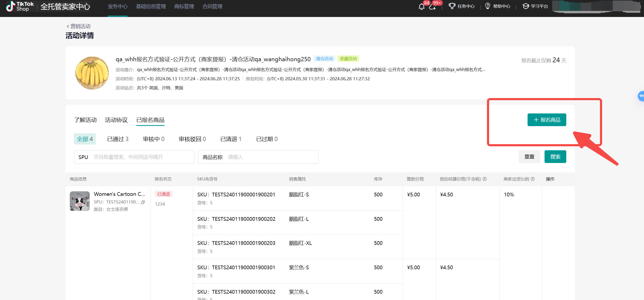Click the 紫兰色-S attribute cell
This screenshot has height=300, width=644.
point(299,267)
